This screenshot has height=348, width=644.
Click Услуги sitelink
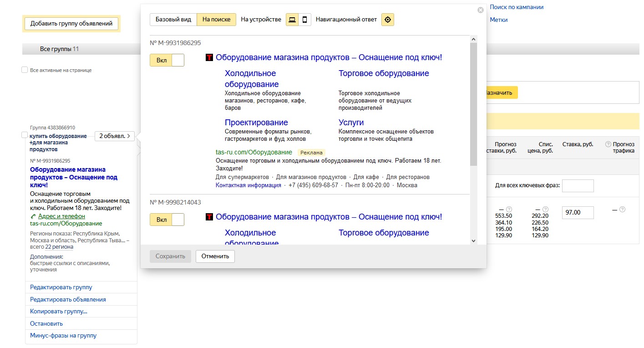pyautogui.click(x=351, y=123)
